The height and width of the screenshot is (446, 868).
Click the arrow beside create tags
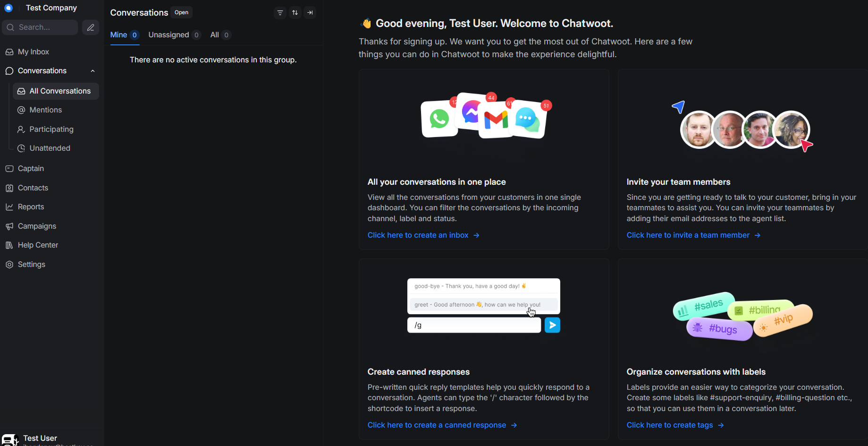tap(721, 425)
